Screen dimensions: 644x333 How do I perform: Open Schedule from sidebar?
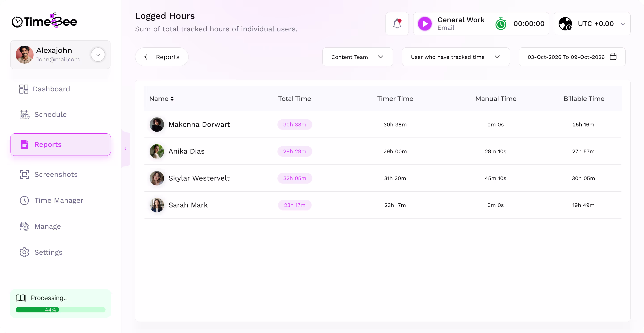(x=51, y=115)
